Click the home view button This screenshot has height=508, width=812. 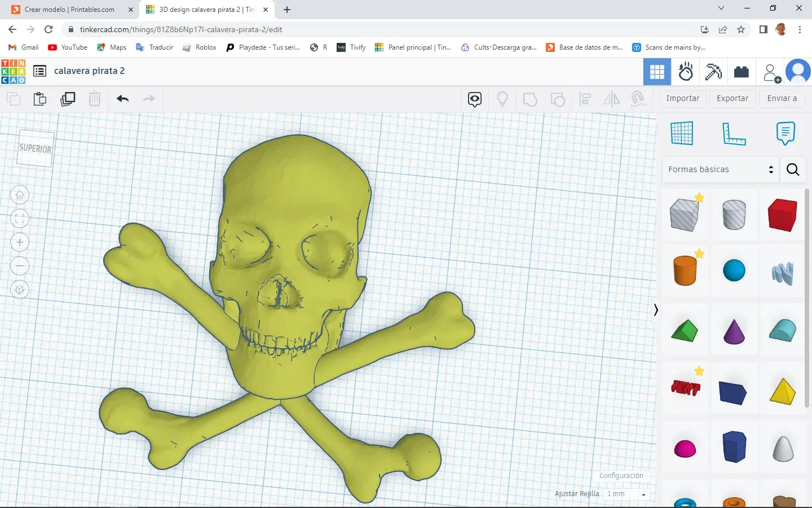pyautogui.click(x=20, y=195)
